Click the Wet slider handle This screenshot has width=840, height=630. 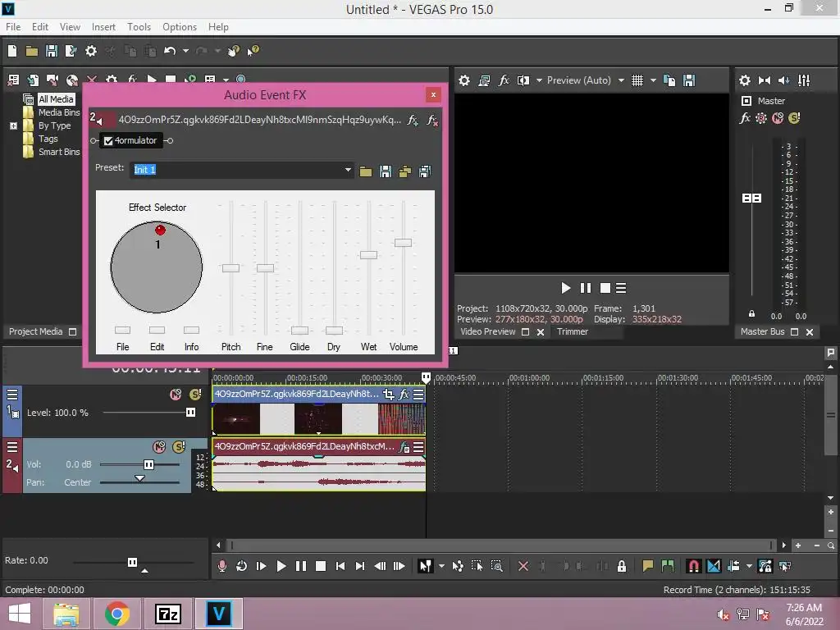(368, 255)
